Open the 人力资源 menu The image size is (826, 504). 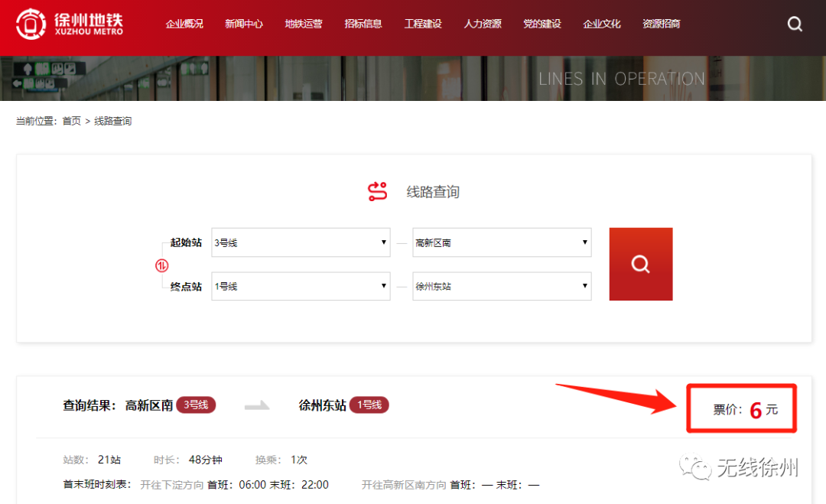(x=483, y=24)
